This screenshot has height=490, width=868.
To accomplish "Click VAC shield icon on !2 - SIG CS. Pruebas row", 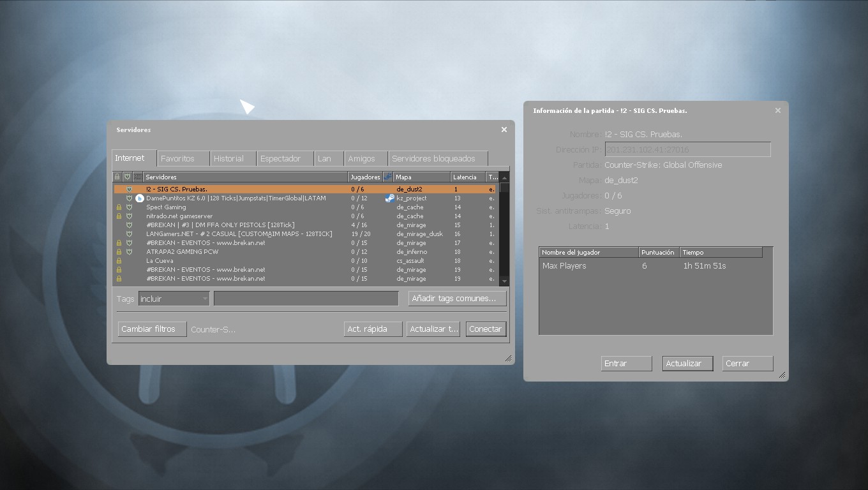I will click(x=129, y=189).
